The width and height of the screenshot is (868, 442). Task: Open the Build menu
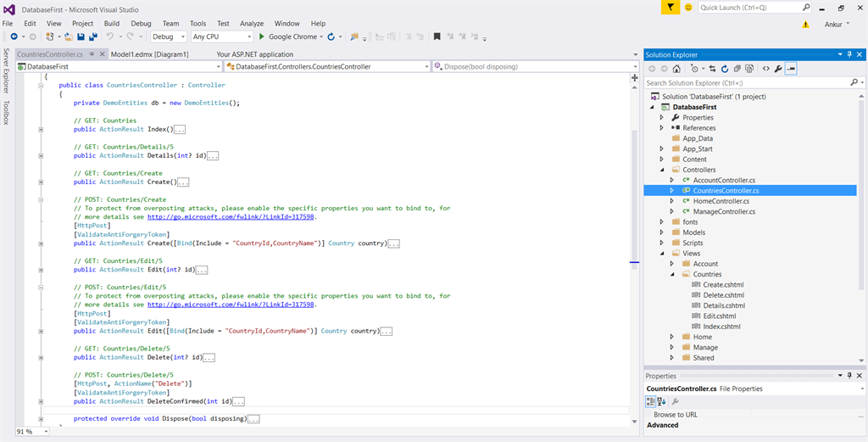click(111, 24)
